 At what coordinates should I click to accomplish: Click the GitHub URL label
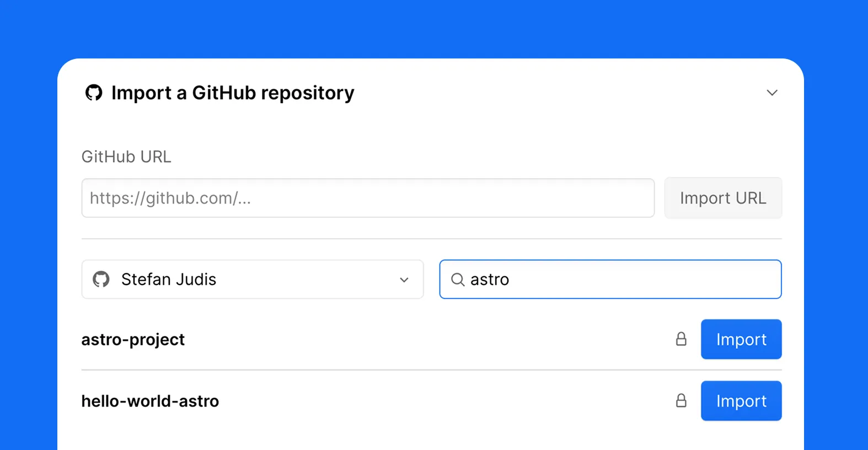[126, 157]
